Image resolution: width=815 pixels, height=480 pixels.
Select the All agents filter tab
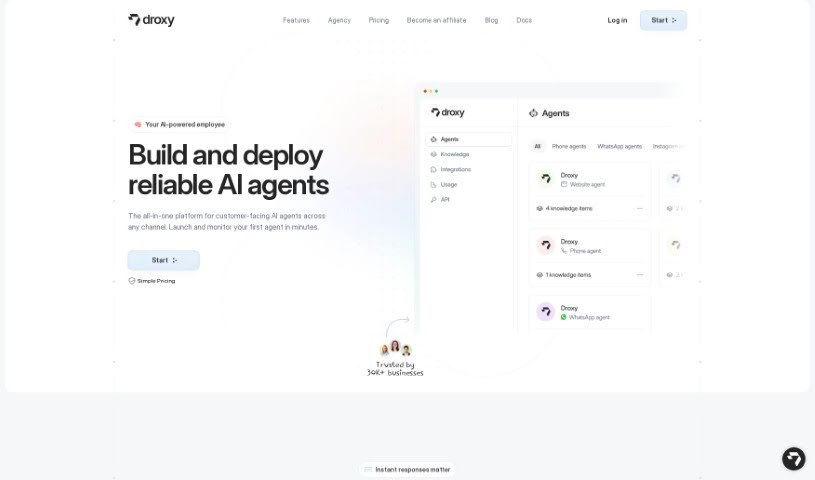(x=537, y=147)
